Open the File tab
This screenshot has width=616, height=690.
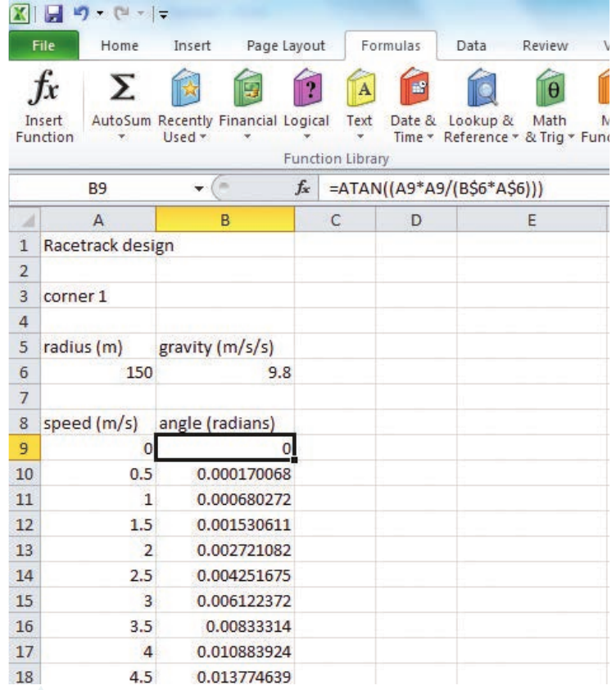click(43, 45)
